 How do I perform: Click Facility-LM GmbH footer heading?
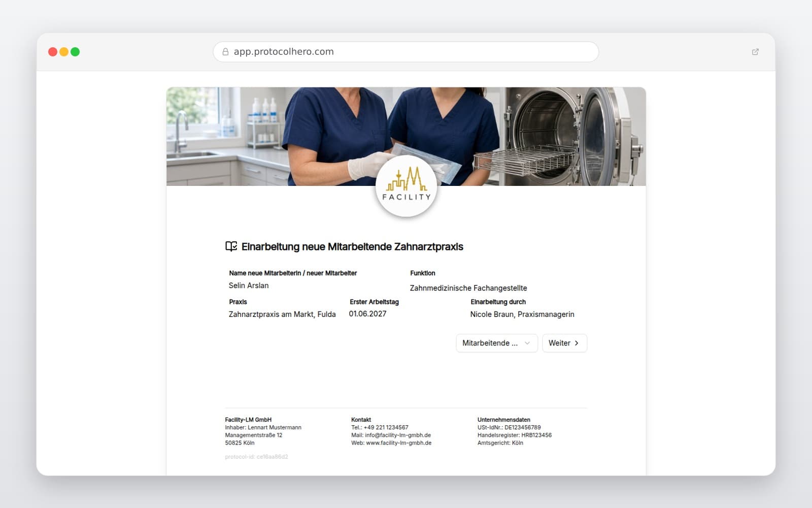248,420
